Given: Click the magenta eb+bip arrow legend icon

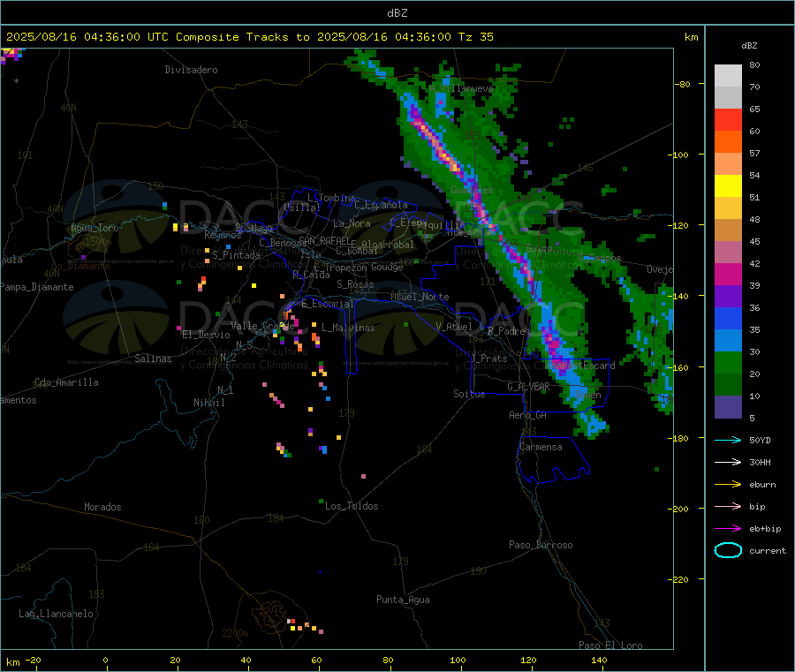Looking at the screenshot, I should (728, 529).
